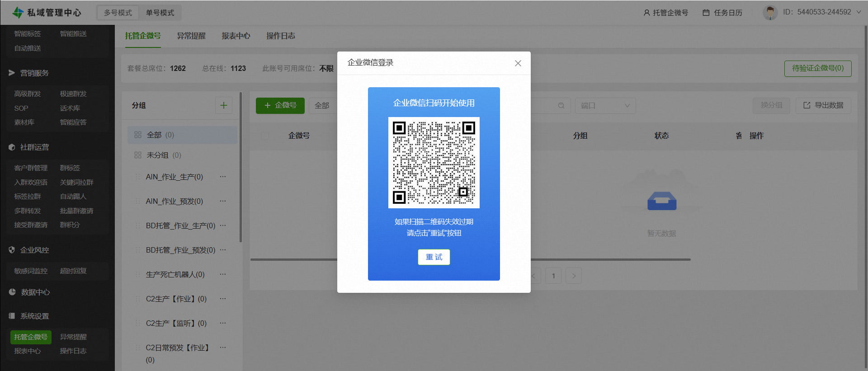Select the 报表中心 tab
868x371 pixels.
tap(236, 36)
